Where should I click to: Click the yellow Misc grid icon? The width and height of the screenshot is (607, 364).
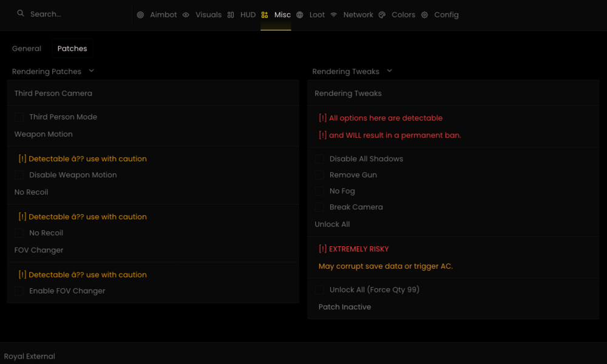coord(265,15)
